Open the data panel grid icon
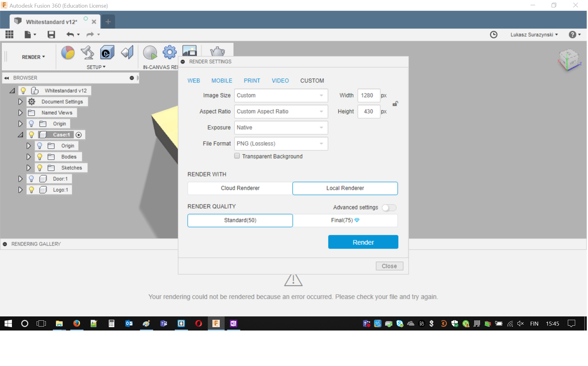This screenshot has height=366, width=588. [x=9, y=34]
